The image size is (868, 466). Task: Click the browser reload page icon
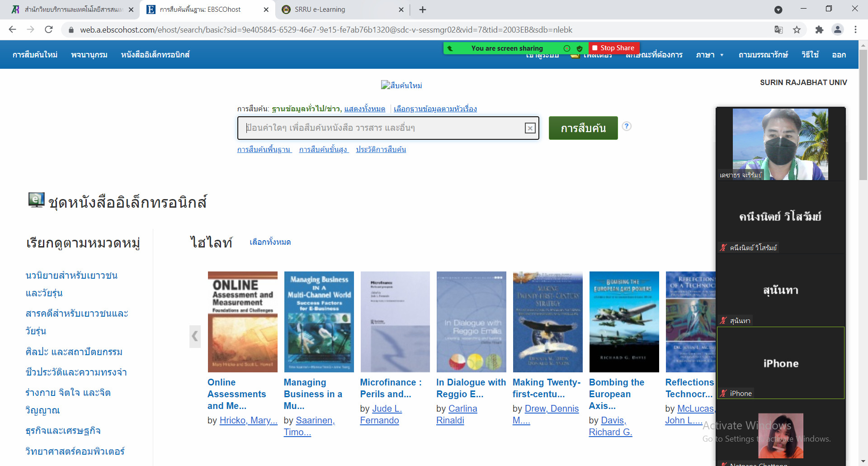click(x=49, y=30)
